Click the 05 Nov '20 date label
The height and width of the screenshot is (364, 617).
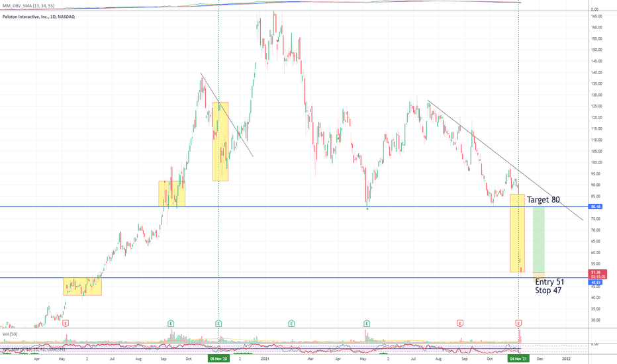[218, 359]
